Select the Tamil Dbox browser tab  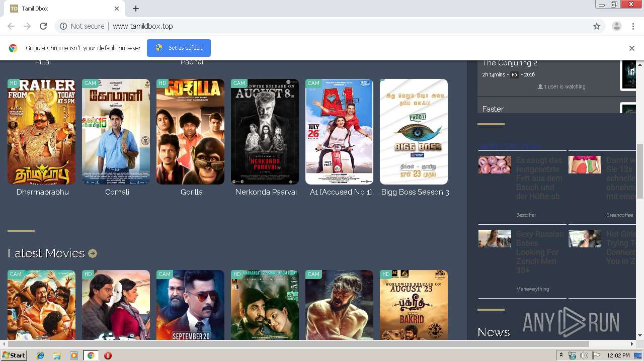(64, 9)
